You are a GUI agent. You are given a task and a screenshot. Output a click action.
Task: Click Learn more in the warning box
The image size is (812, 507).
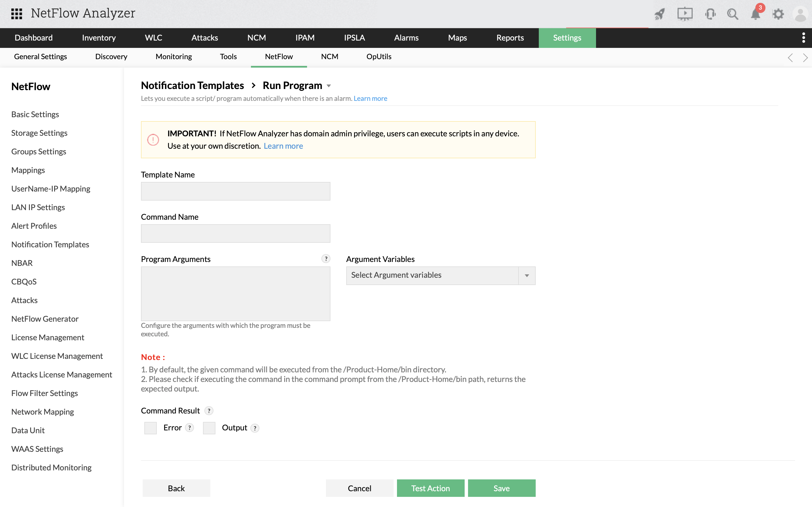pos(283,146)
